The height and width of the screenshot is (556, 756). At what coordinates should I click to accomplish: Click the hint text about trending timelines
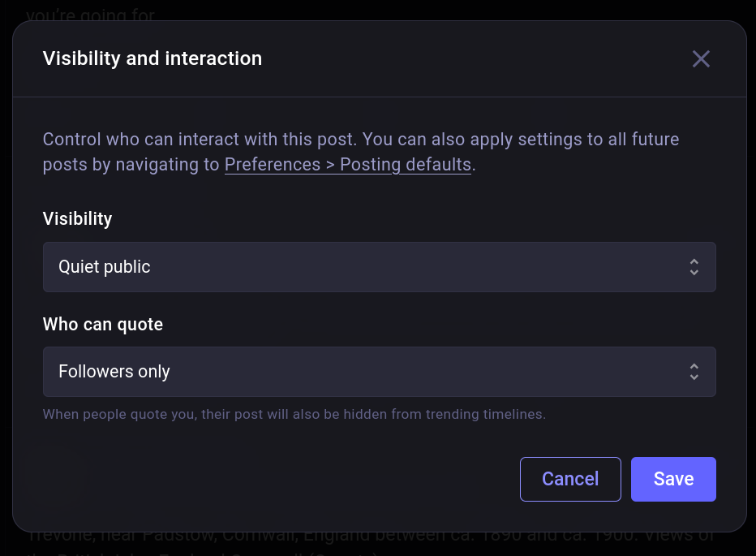(x=294, y=414)
